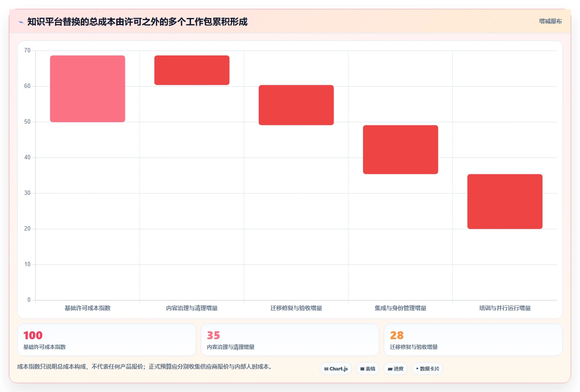Click the 数据卡片 tag chip

coord(427,369)
